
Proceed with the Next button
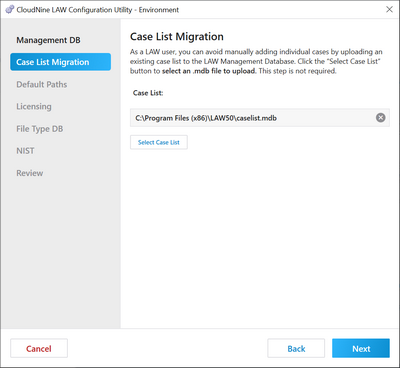click(x=361, y=349)
